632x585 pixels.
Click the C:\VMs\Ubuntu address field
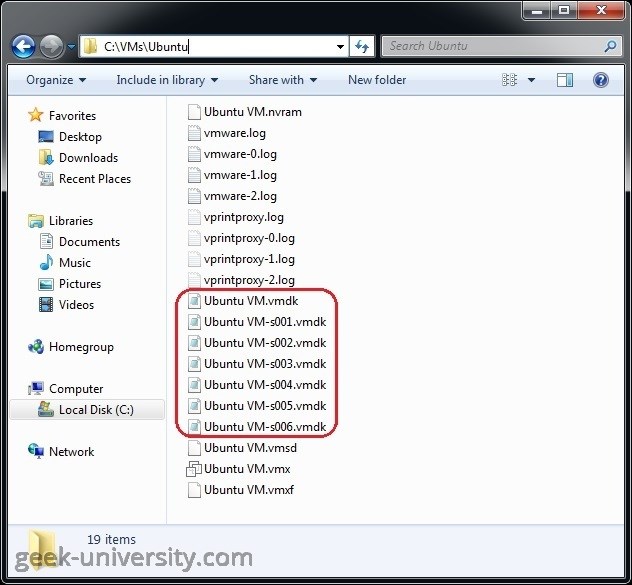pyautogui.click(x=214, y=46)
